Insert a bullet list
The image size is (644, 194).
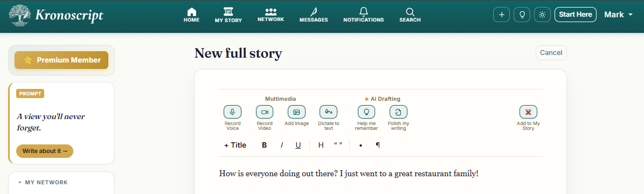coord(361,145)
